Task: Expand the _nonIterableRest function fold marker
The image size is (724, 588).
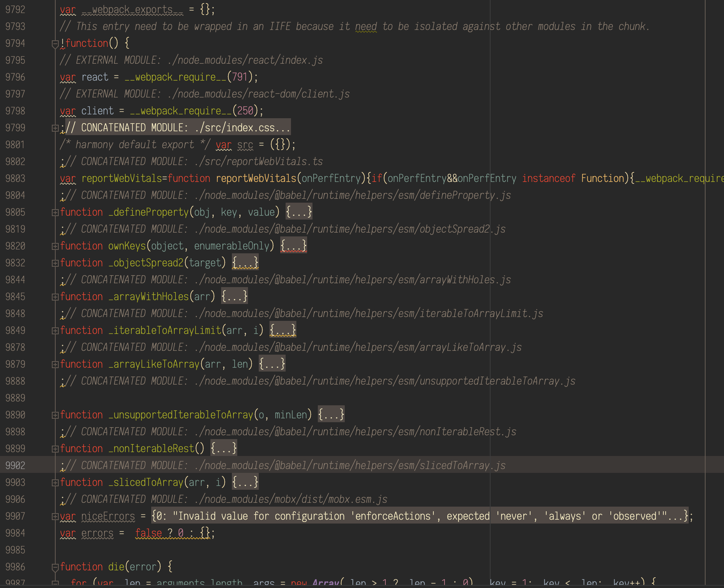Action: coord(55,449)
